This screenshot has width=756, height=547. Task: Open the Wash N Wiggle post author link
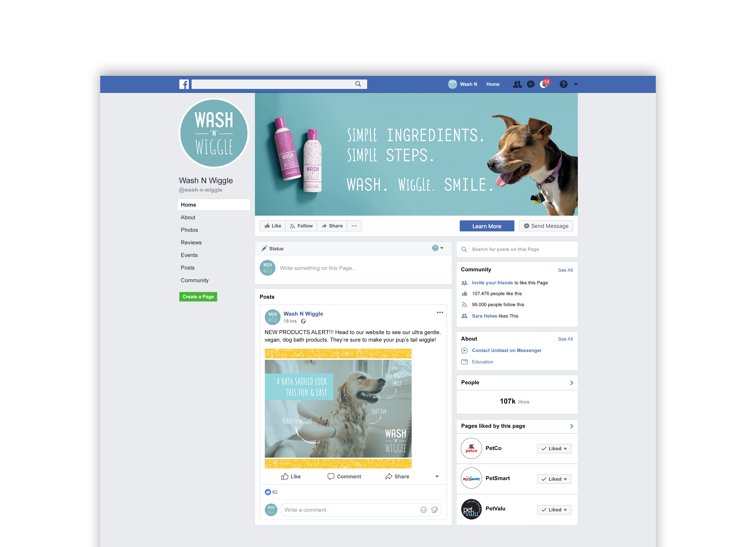(x=303, y=314)
